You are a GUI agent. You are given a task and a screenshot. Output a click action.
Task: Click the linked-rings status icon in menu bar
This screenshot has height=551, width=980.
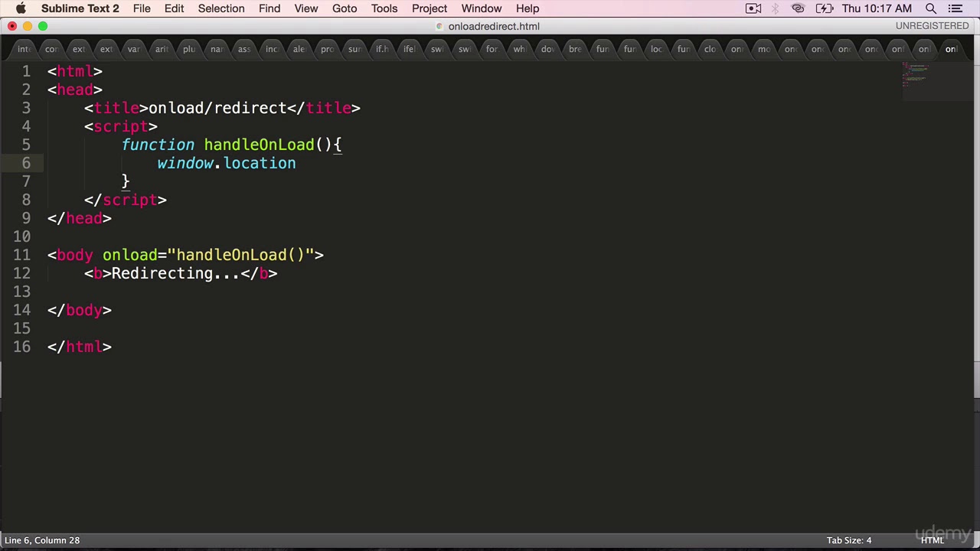pyautogui.click(x=798, y=8)
